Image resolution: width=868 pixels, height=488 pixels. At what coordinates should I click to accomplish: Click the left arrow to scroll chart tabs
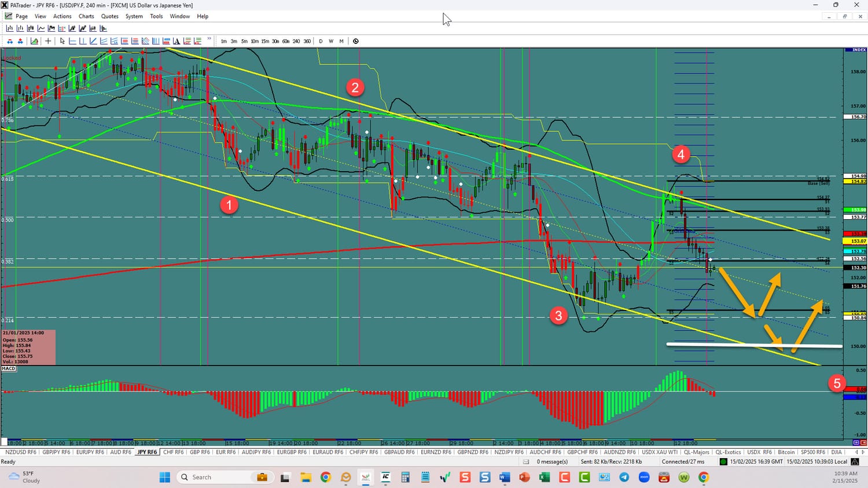pos(856,452)
